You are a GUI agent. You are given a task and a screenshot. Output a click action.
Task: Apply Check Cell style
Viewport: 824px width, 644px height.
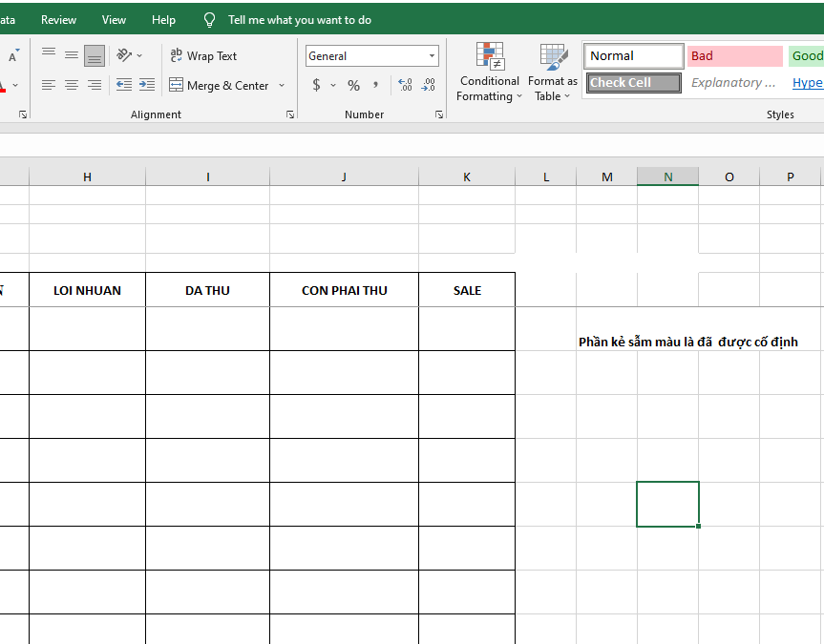[x=634, y=82]
